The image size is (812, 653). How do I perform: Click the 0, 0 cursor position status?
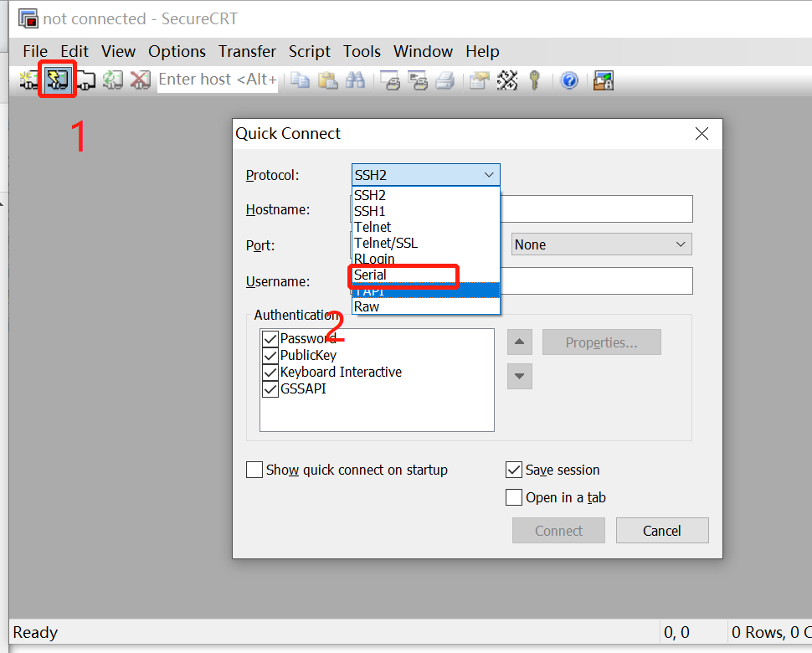click(677, 632)
